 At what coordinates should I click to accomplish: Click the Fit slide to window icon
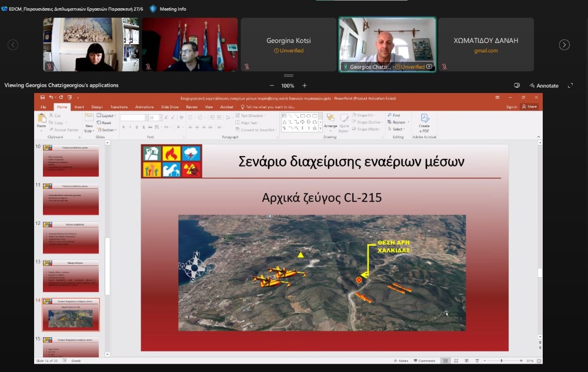tap(539, 361)
